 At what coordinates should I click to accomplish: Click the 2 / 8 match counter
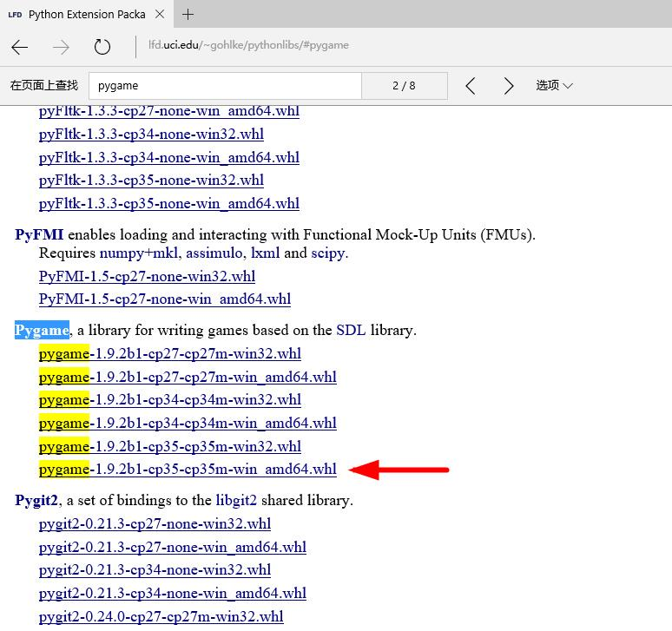(404, 86)
